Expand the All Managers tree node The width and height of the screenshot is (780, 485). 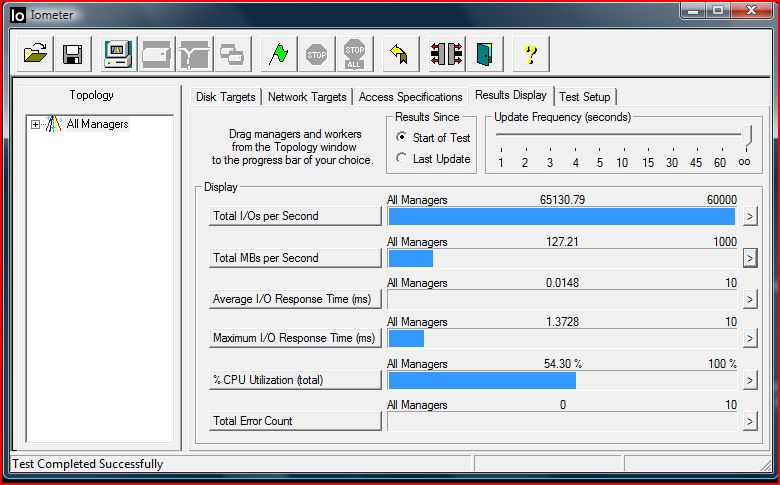[x=36, y=124]
